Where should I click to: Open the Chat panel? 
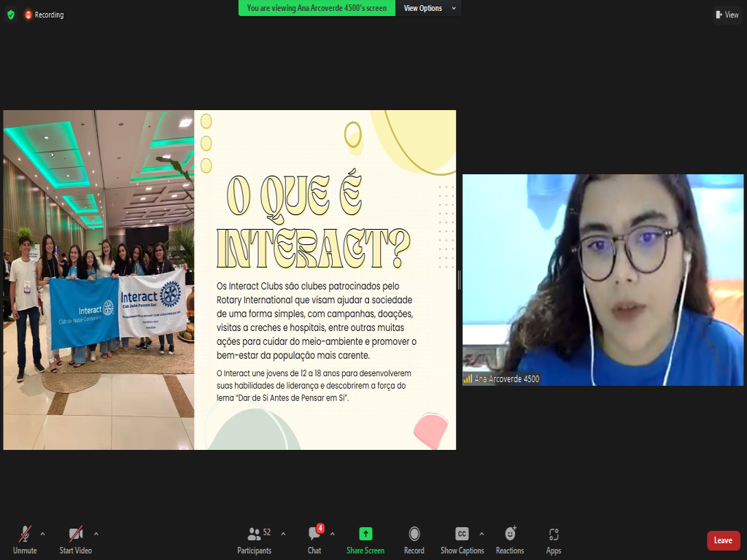click(x=314, y=540)
